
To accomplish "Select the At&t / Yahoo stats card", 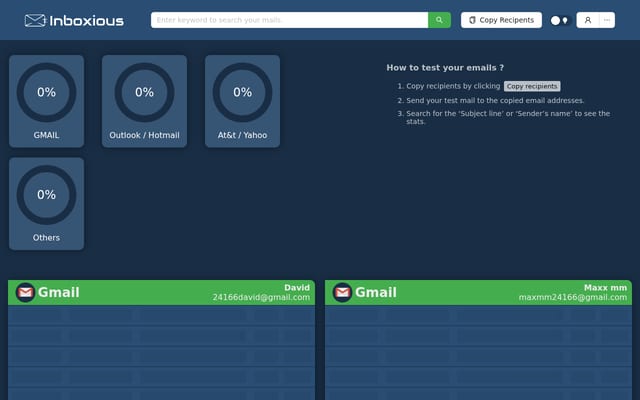I will click(x=242, y=101).
